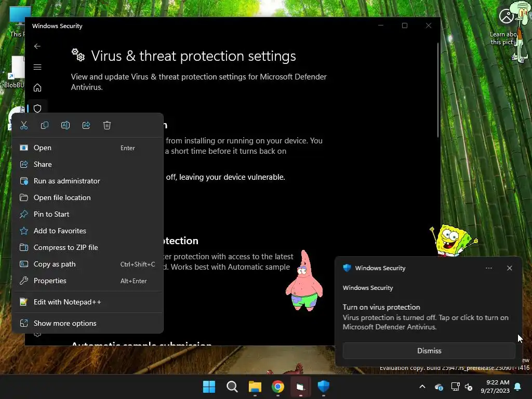Image resolution: width=532 pixels, height=399 pixels.
Task: Open Windows Security shield on taskbar
Action: click(x=323, y=387)
